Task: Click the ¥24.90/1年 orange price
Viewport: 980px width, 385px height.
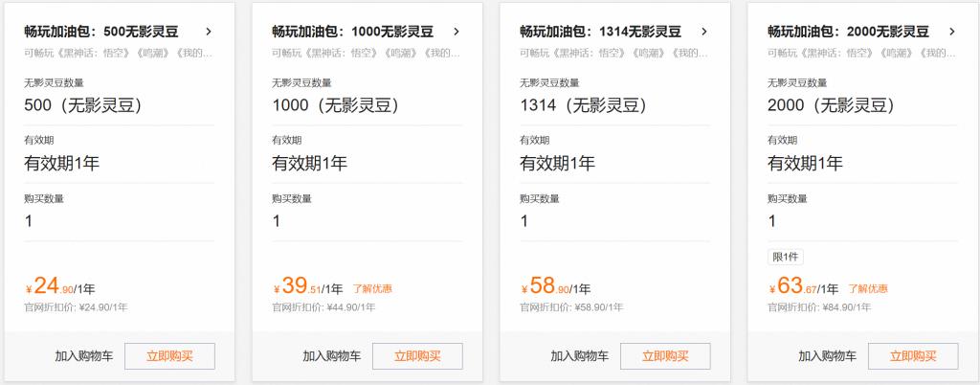Action: (60, 287)
